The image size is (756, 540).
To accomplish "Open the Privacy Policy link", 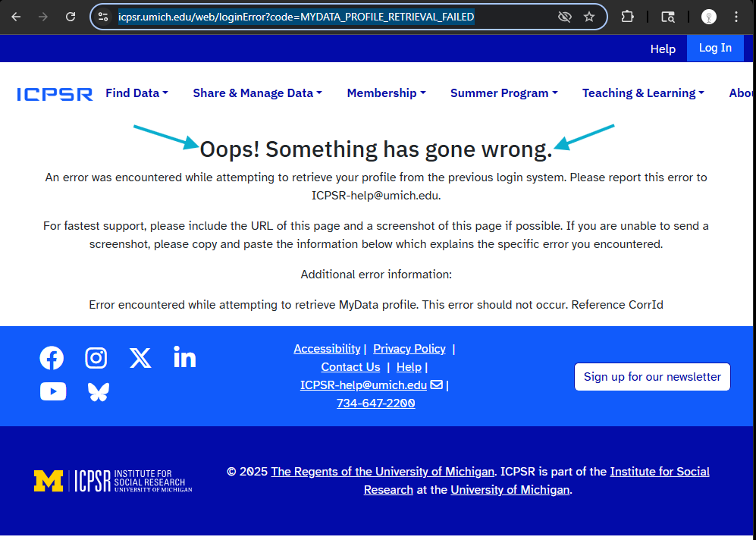I will [x=409, y=349].
